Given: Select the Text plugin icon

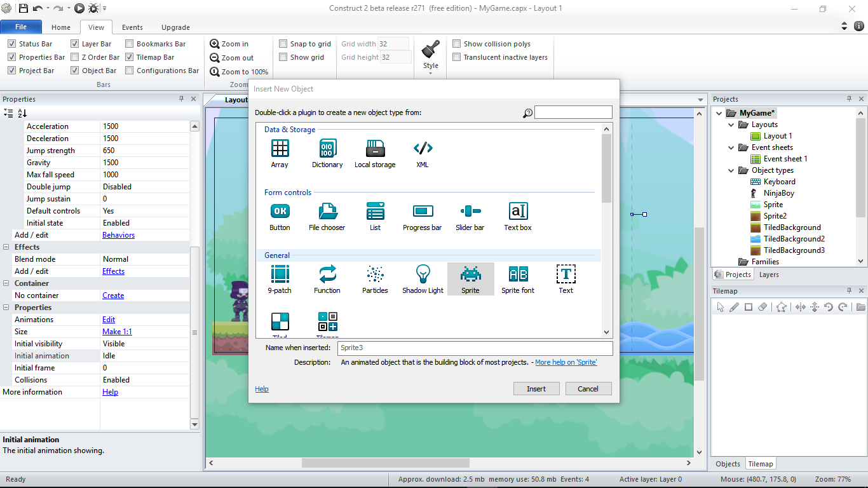Looking at the screenshot, I should (566, 274).
